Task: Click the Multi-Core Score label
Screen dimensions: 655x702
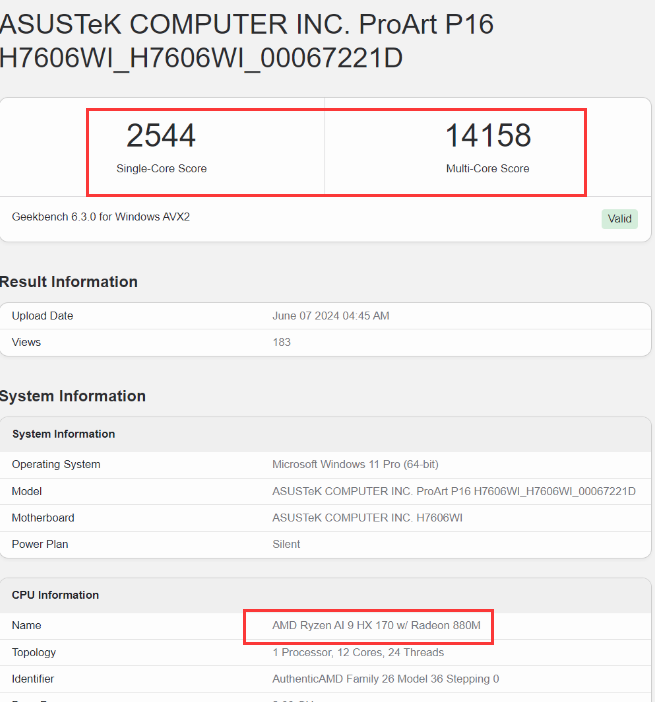Action: (487, 169)
